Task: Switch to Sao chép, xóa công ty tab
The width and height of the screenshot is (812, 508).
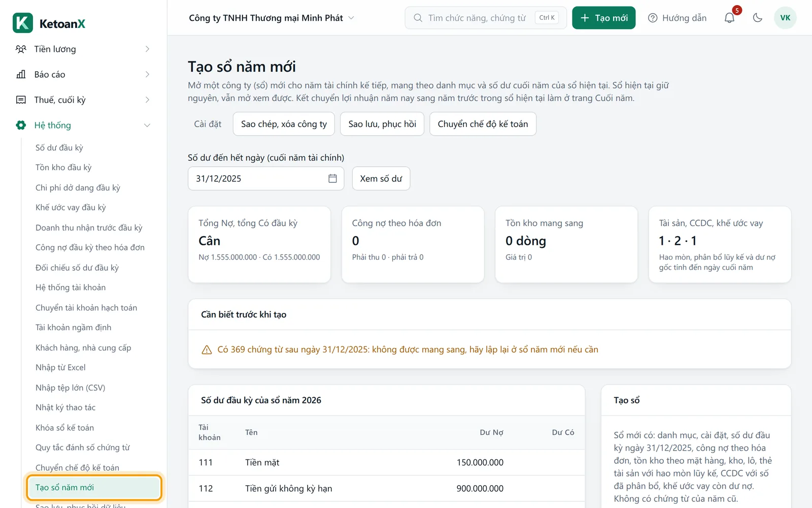Action: point(284,124)
